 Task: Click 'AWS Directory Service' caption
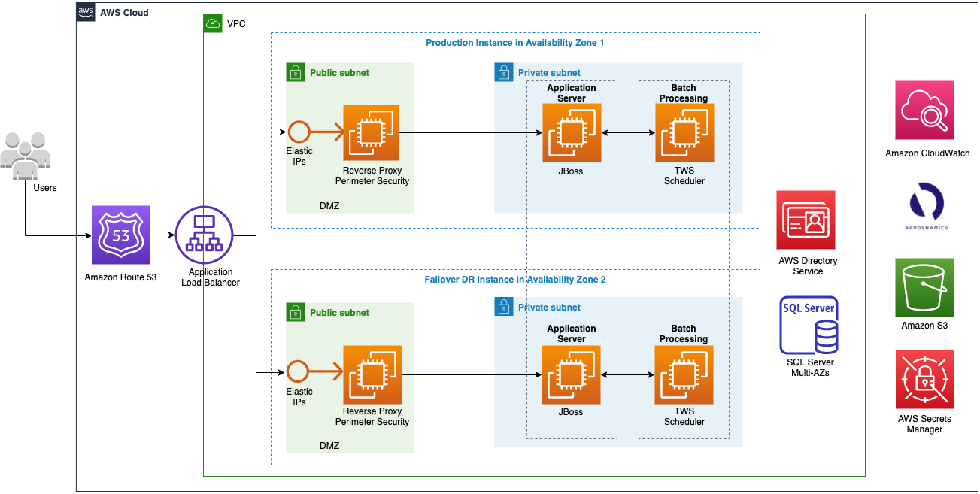click(808, 266)
